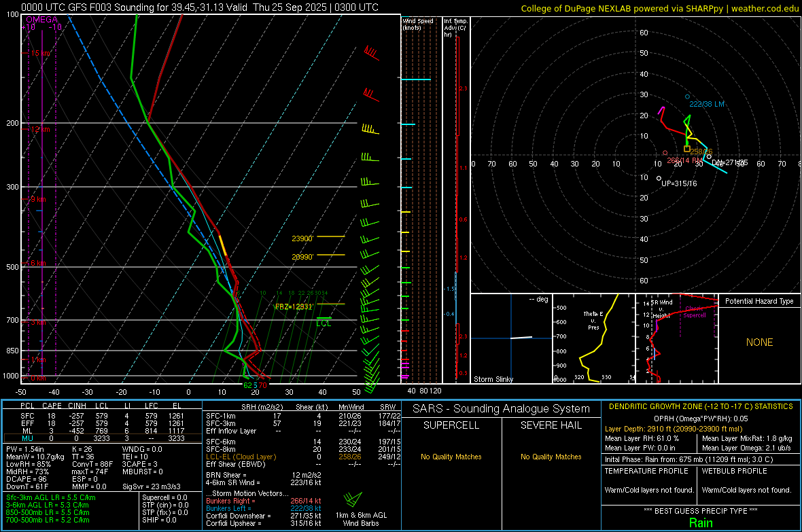Image resolution: width=802 pixels, height=532 pixels.
Task: Click the SHIP = 0.0 parameter
Action: [x=159, y=520]
